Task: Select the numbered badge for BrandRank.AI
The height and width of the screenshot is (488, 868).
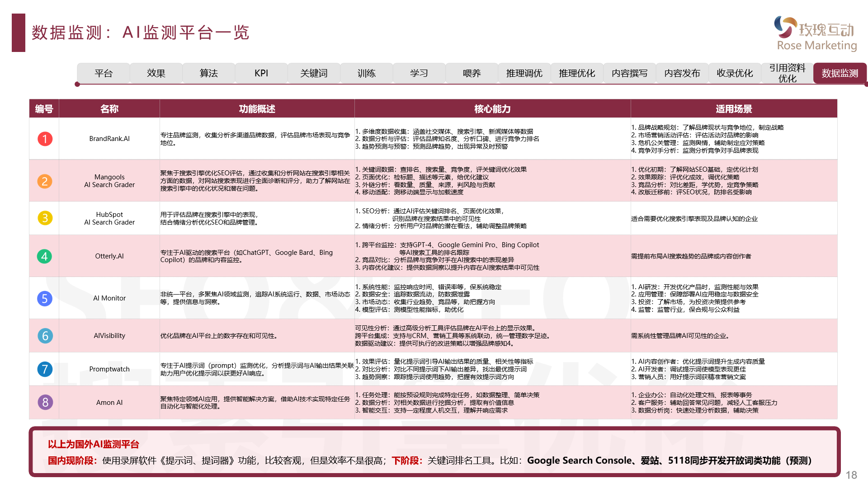Action: pyautogui.click(x=44, y=139)
